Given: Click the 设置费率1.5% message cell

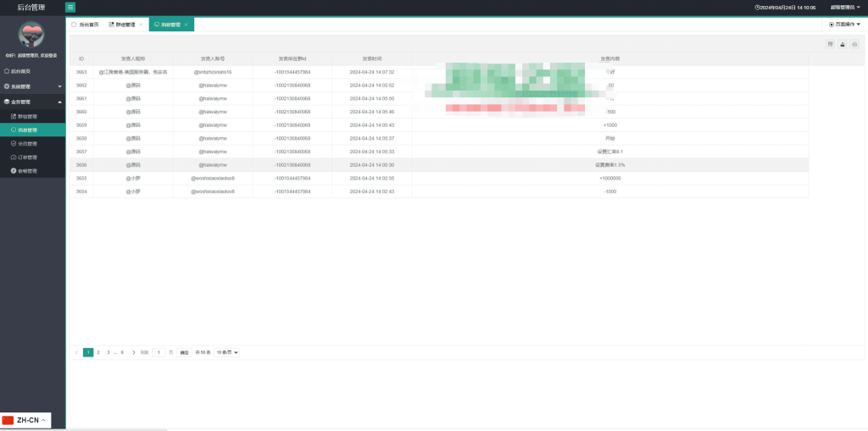Looking at the screenshot, I should pos(610,165).
